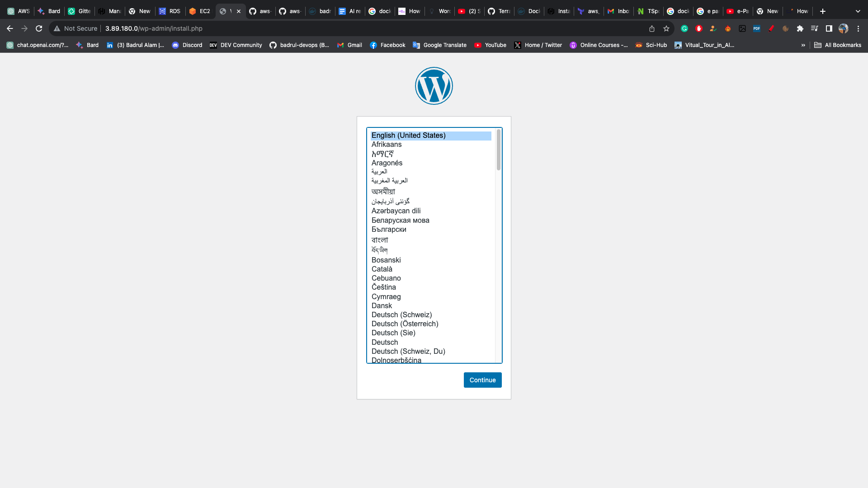Select Afrikaans in the language list

pyautogui.click(x=431, y=145)
